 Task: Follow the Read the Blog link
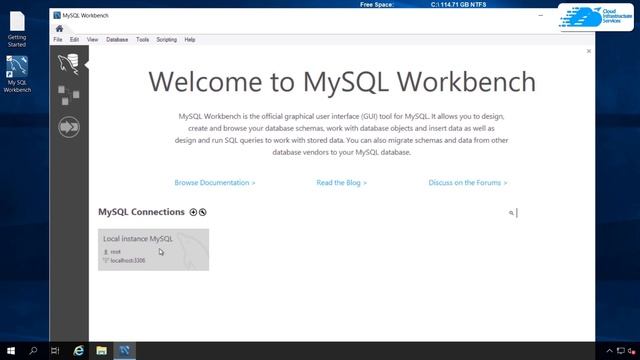click(x=342, y=182)
